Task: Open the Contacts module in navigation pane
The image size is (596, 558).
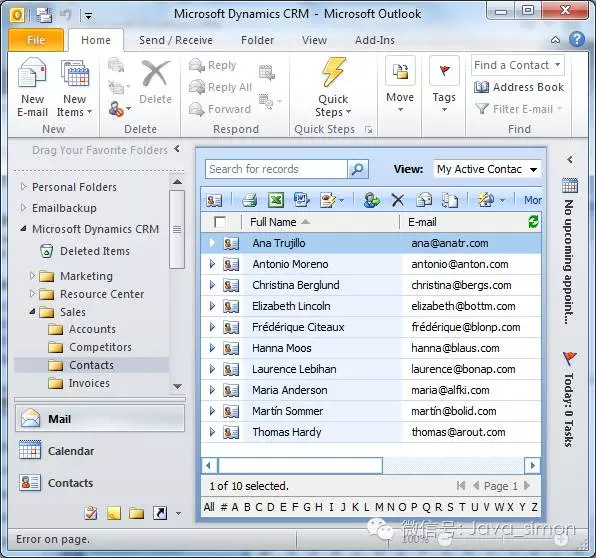Action: (100, 483)
